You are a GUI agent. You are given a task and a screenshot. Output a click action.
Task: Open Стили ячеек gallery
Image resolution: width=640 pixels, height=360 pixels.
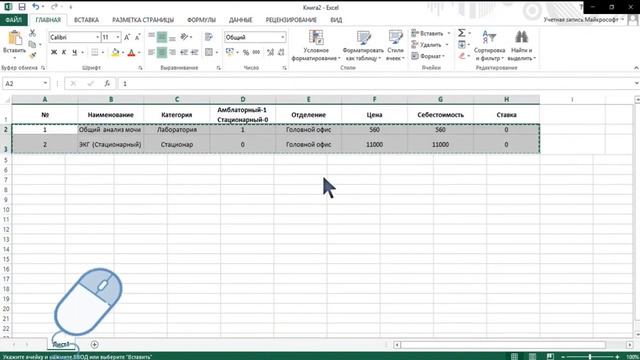(395, 45)
